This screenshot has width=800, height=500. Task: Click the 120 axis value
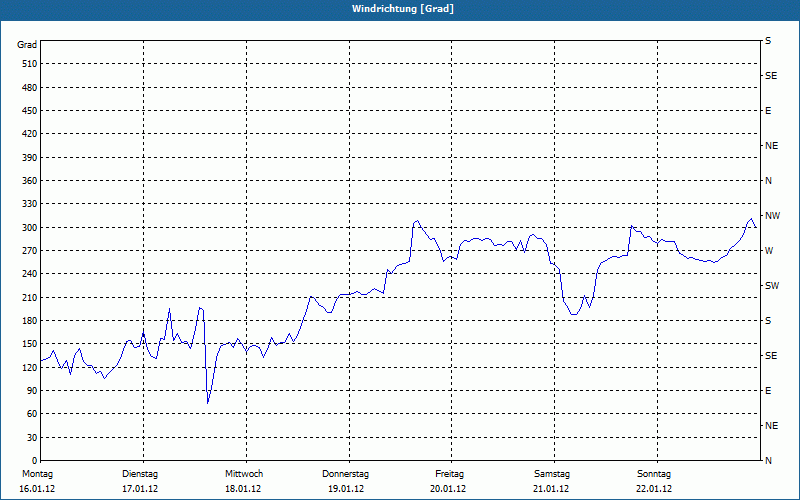(x=30, y=367)
